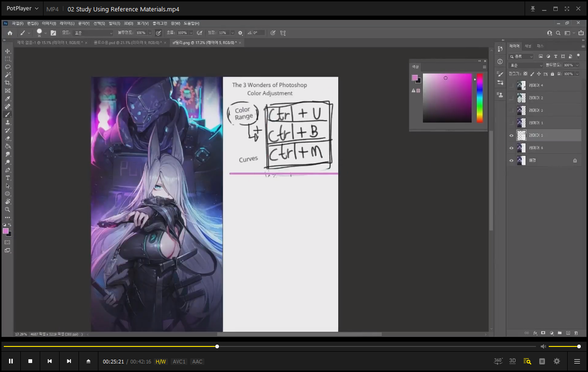Stop the PotPlayer video
588x372 pixels.
click(30, 361)
